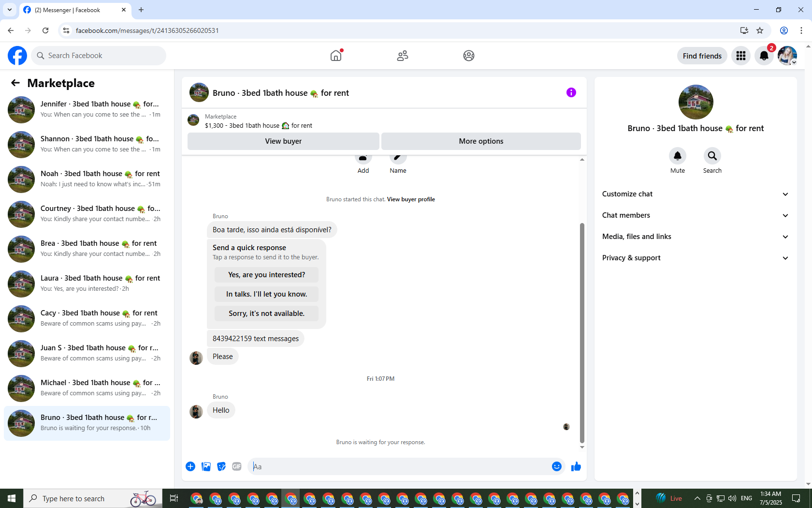Open the Shannon conversation
812x508 pixels.
point(87,145)
